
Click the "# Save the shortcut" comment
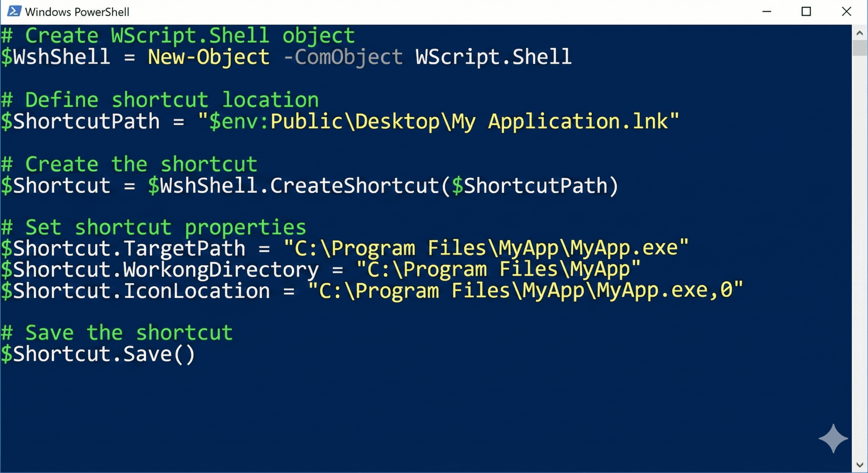[x=117, y=333]
